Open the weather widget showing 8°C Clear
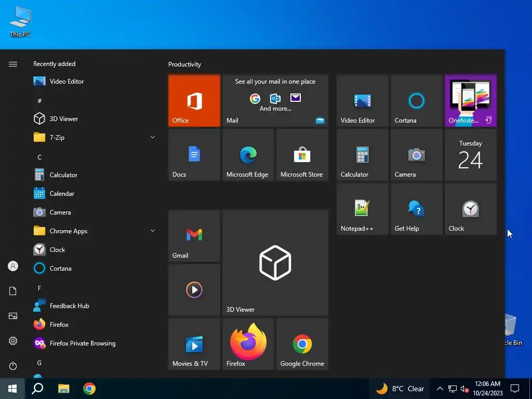This screenshot has width=532, height=399. [x=400, y=389]
